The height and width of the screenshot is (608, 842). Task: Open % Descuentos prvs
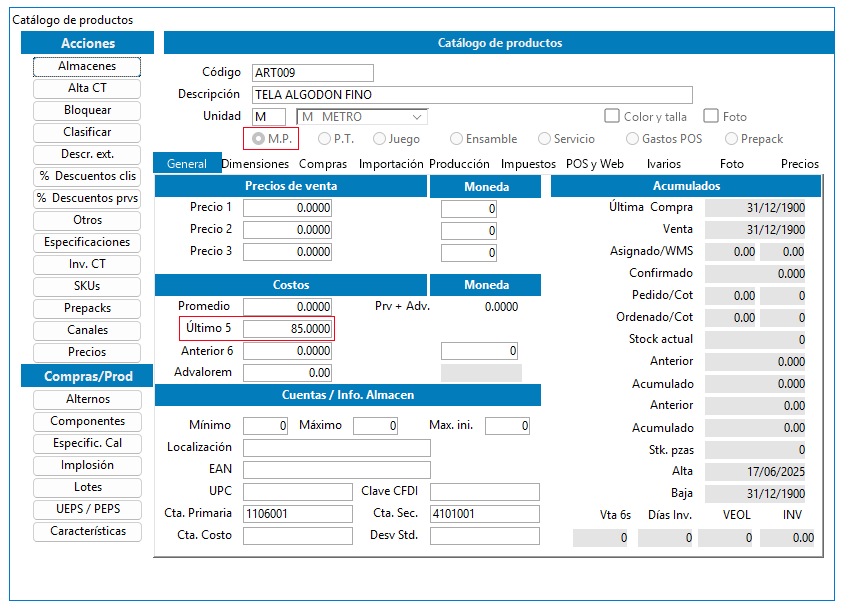[87, 199]
